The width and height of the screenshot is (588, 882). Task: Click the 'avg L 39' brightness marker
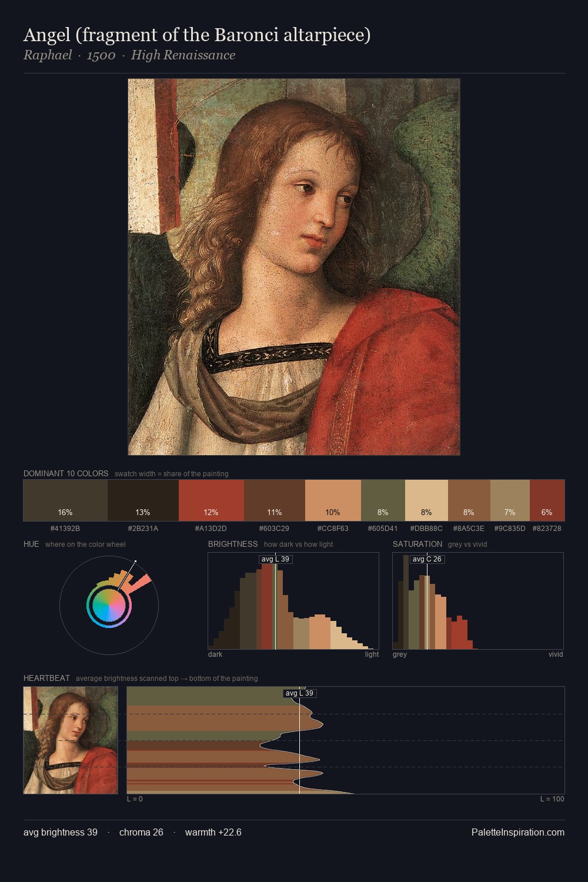click(275, 559)
